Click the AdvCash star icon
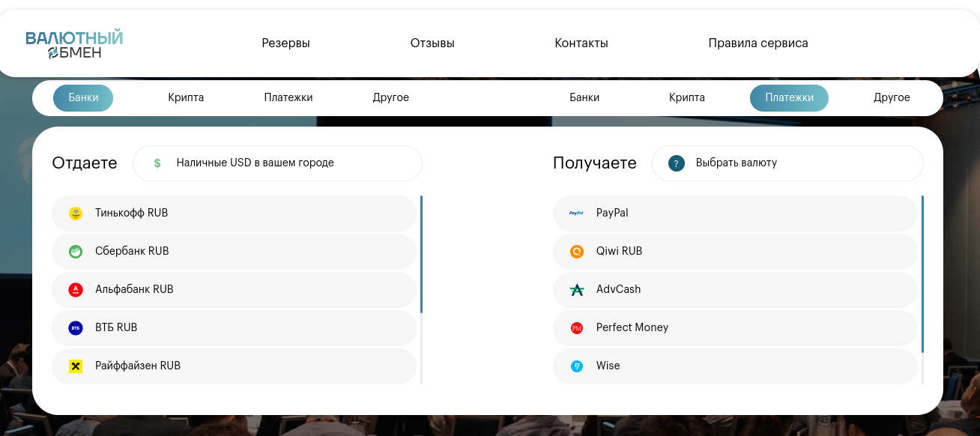The height and width of the screenshot is (436, 980). tap(576, 289)
